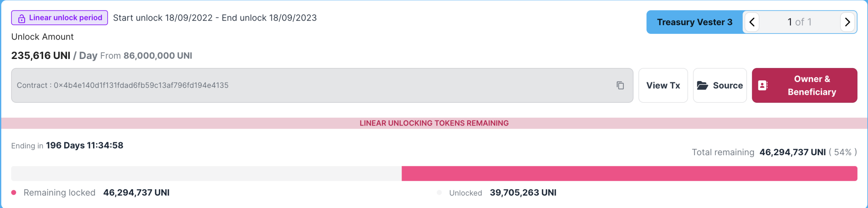
Task: Copy the contract address with copy icon
Action: [x=620, y=85]
